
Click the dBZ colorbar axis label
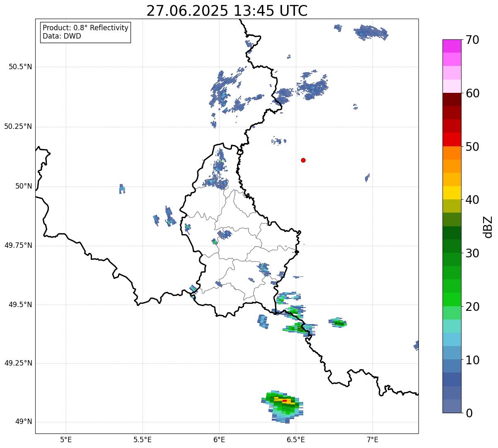click(488, 227)
